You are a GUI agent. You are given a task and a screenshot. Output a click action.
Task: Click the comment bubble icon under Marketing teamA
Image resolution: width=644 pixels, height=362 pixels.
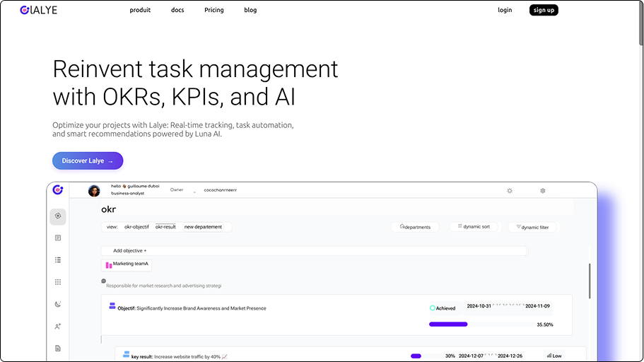(103, 281)
